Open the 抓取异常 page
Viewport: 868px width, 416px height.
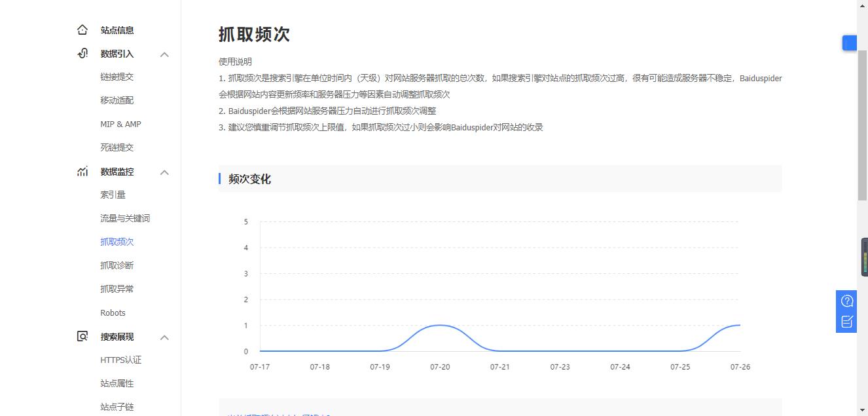pyautogui.click(x=117, y=289)
